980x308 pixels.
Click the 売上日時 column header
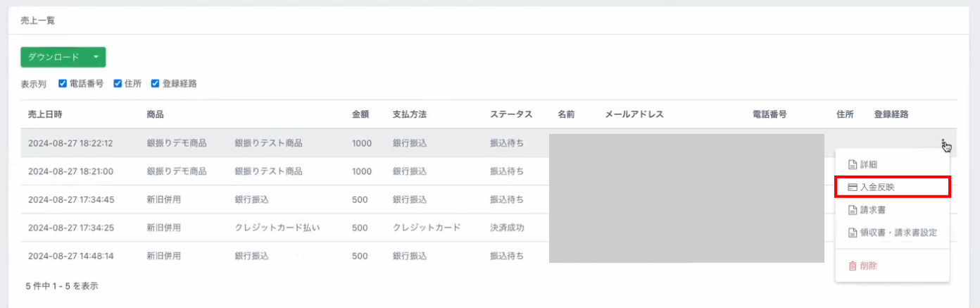point(45,114)
